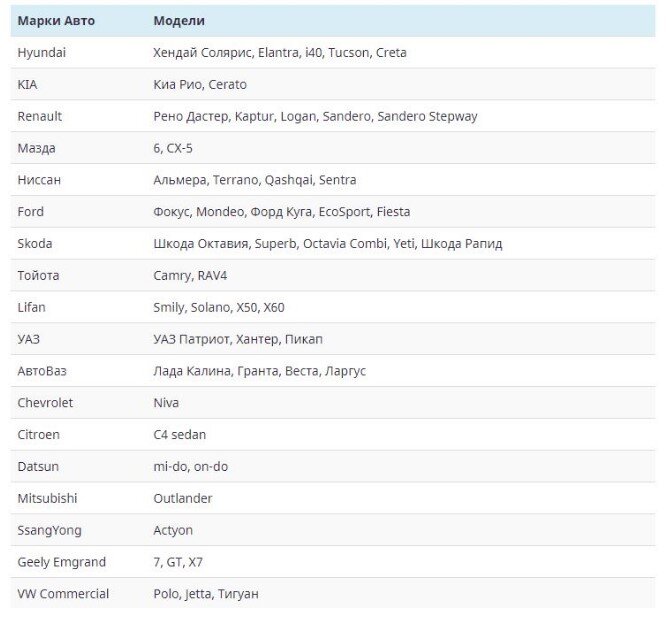Click the "Ниссан" brand cell
This screenshot has height=618, width=666.
39,180
